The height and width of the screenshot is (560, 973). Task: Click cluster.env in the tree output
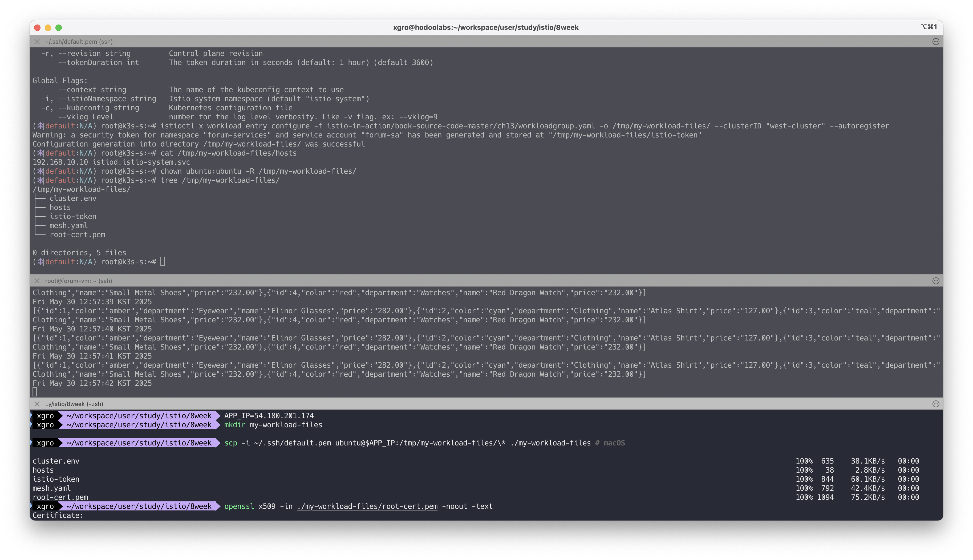(73, 198)
